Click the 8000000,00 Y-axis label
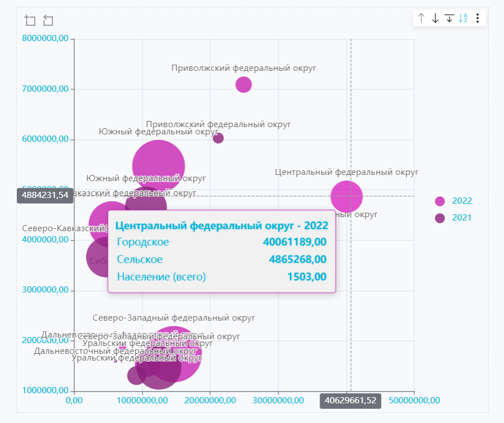This screenshot has width=504, height=423. coord(46,38)
